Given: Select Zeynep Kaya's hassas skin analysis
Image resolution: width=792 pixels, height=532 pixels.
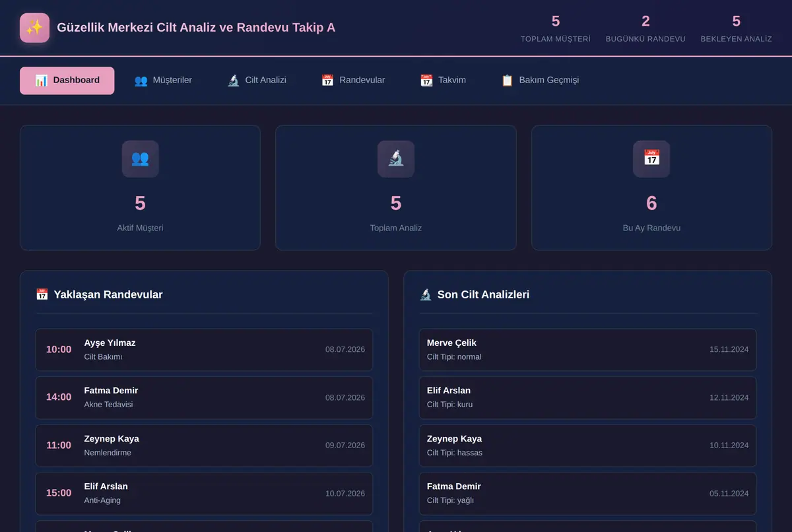Looking at the screenshot, I should tap(587, 446).
